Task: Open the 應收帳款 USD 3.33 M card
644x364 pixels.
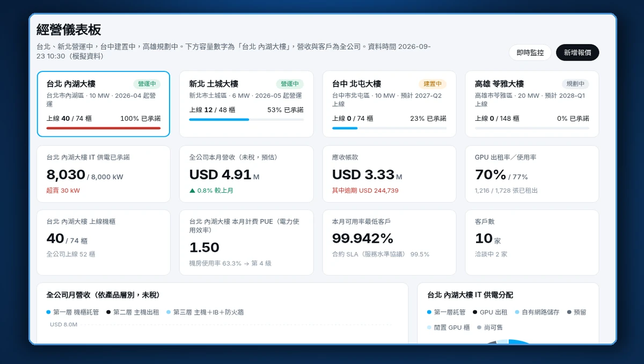Action: click(x=389, y=174)
